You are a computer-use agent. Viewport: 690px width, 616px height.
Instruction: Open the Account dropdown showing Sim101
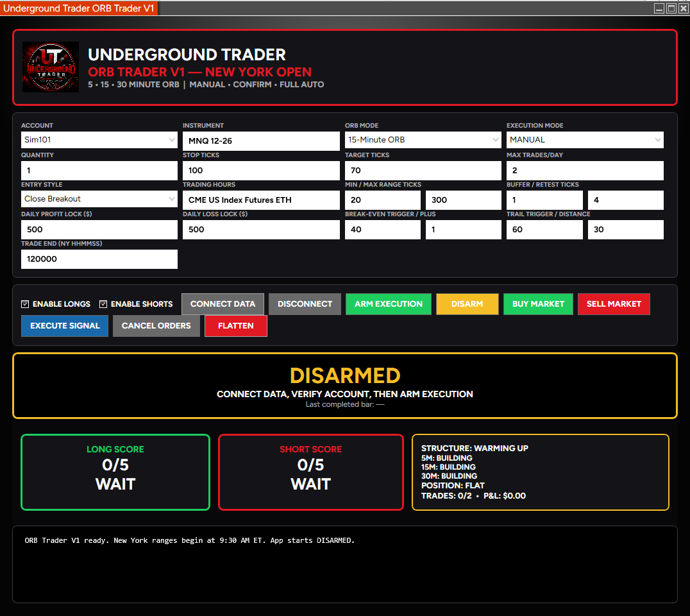[99, 140]
